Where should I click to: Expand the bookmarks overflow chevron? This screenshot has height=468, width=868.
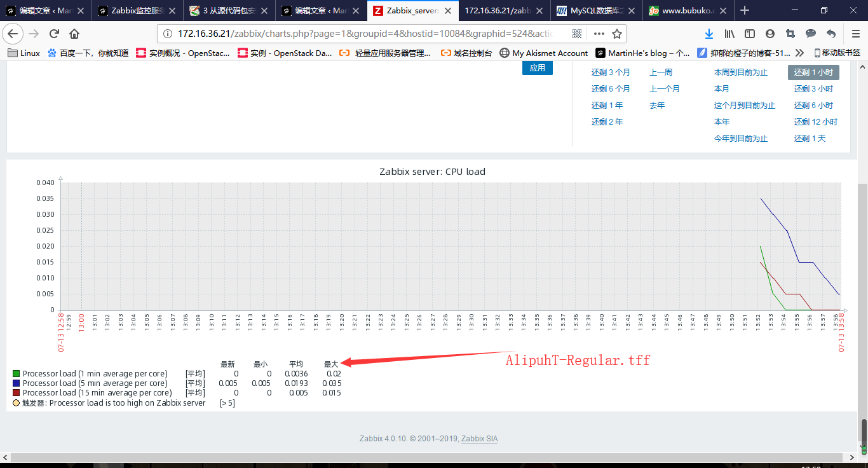tap(799, 53)
